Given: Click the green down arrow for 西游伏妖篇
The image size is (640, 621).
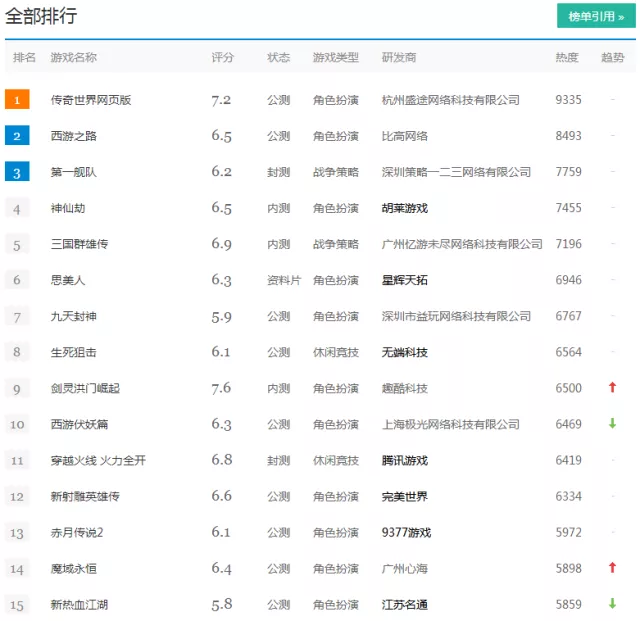Looking at the screenshot, I should click(x=612, y=423).
